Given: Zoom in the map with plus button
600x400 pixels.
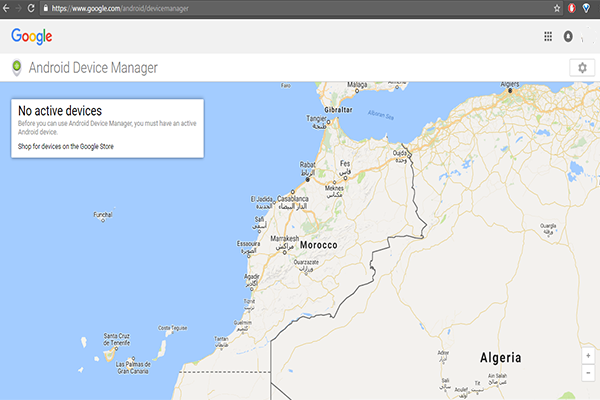Looking at the screenshot, I should pyautogui.click(x=588, y=356).
